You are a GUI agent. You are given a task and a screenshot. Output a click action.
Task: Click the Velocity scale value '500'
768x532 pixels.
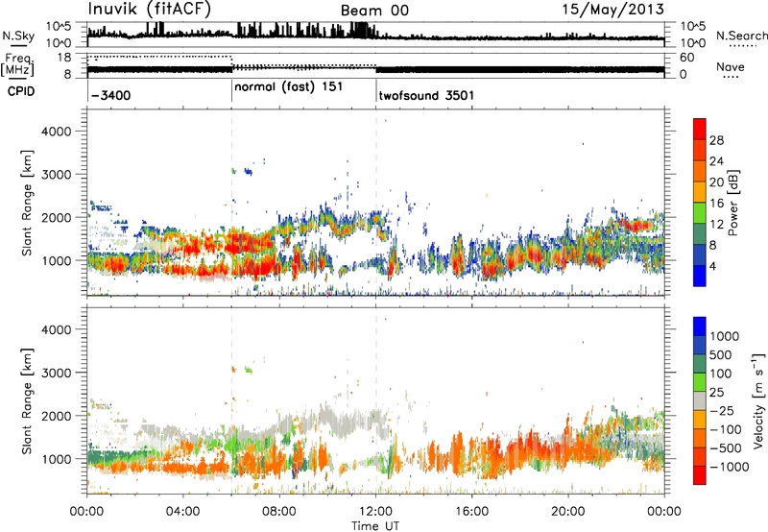pos(721,355)
